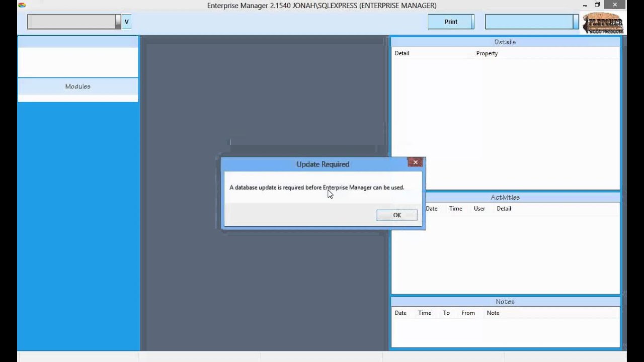The width and height of the screenshot is (644, 362).
Task: Click the Print button
Action: (451, 22)
